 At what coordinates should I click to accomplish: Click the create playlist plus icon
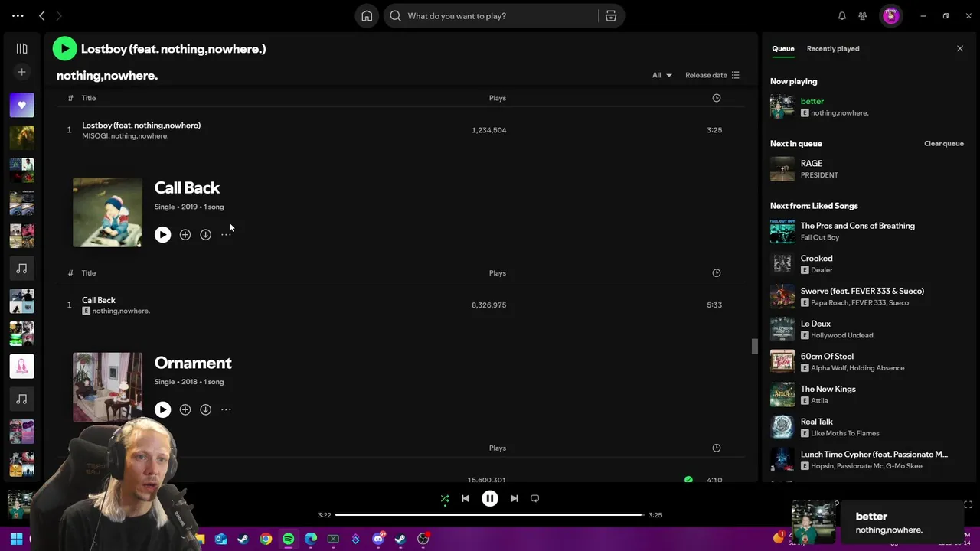pos(21,72)
